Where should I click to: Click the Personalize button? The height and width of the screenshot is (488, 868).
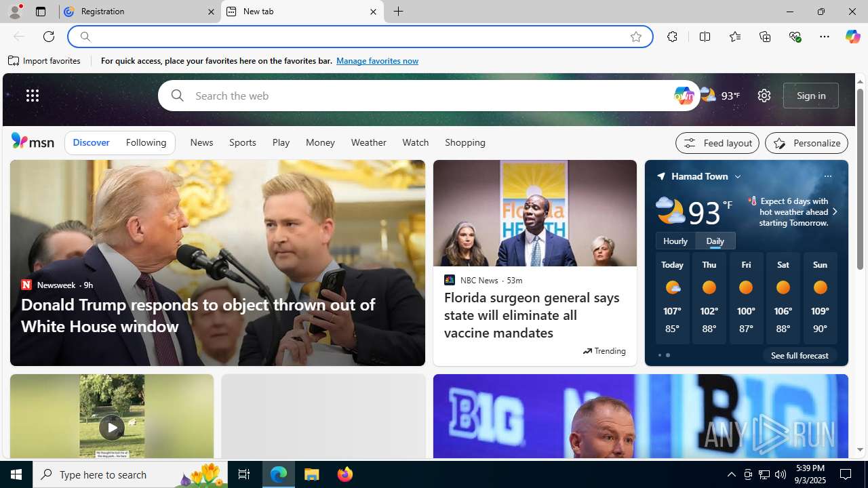pyautogui.click(x=806, y=143)
